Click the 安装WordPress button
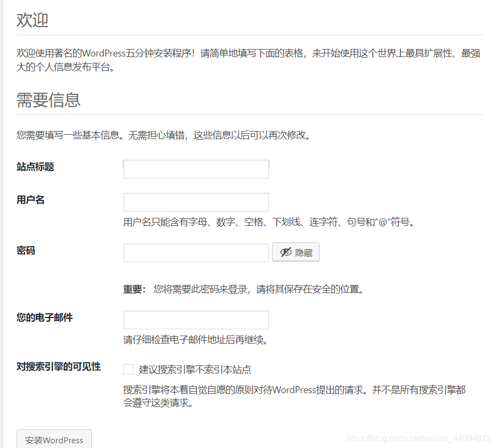 tap(54, 440)
